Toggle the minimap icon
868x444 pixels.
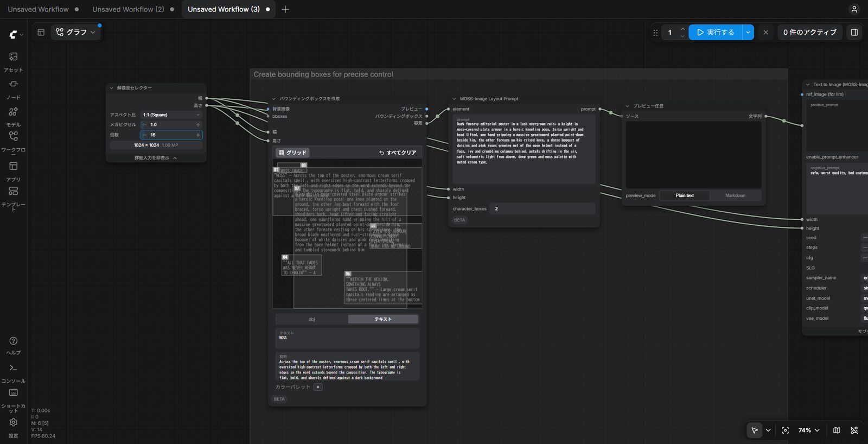pyautogui.click(x=837, y=430)
